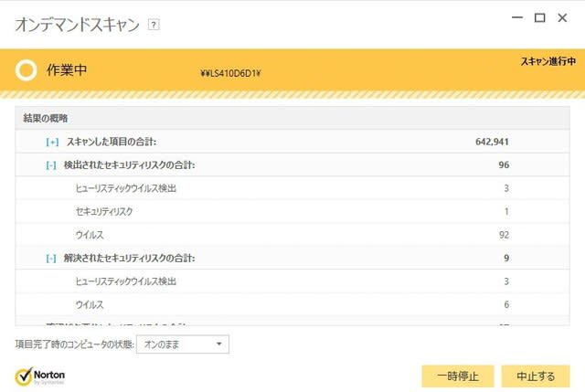This screenshot has height=392, width=585.
Task: Select ウイルス row showing 92
Action: pos(90,235)
